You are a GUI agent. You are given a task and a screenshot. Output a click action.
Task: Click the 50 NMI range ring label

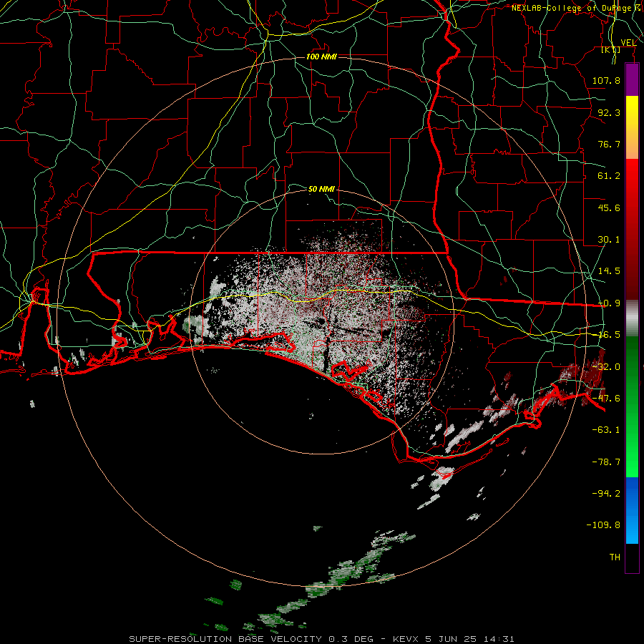(321, 189)
